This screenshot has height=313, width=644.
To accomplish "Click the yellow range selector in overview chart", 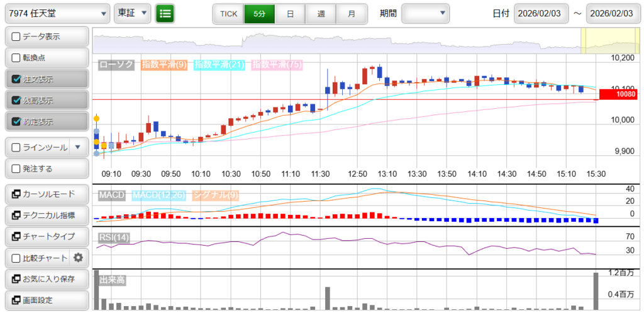I will [x=600, y=40].
